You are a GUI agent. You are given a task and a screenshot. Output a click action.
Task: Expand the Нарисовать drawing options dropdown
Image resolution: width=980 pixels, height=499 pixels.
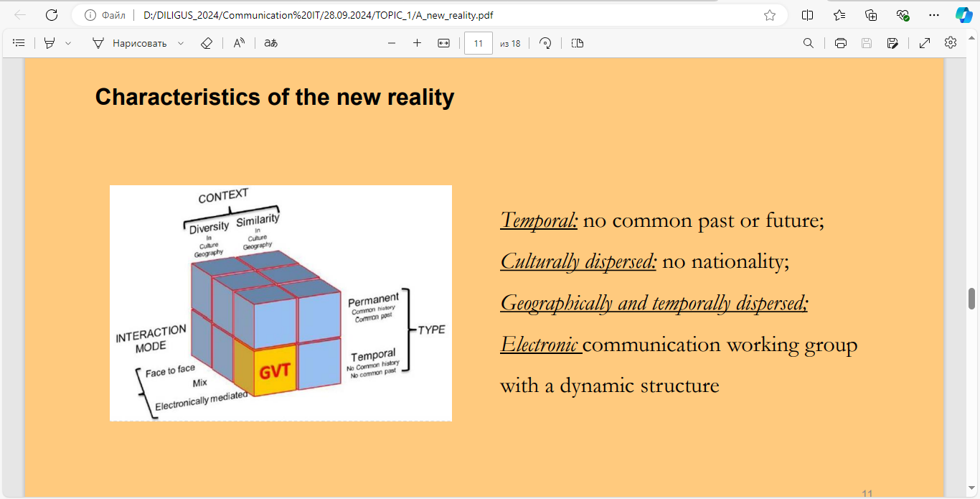tap(181, 43)
